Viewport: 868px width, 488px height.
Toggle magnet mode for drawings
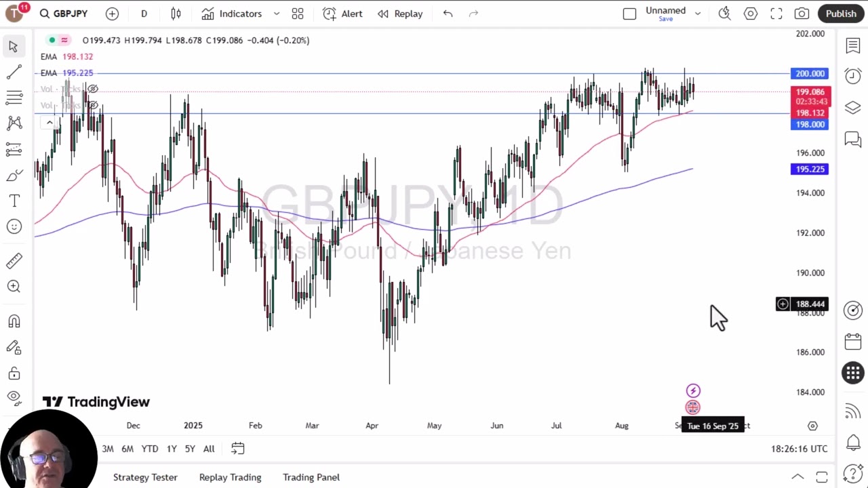14,321
